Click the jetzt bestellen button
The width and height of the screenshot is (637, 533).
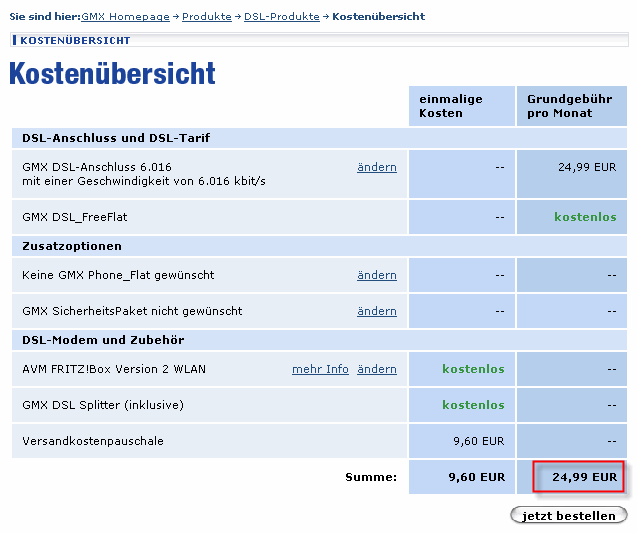(569, 516)
